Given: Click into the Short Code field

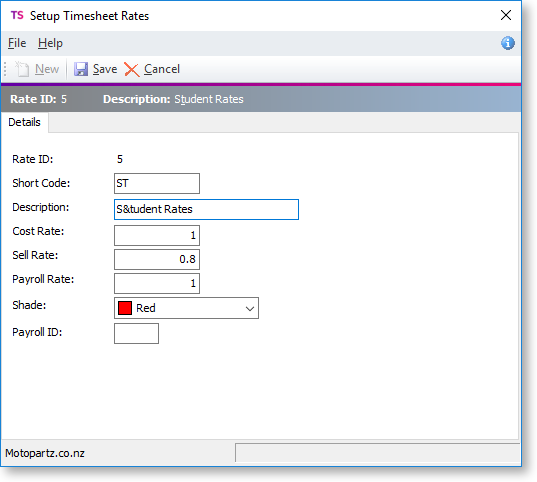Looking at the screenshot, I should coord(157,183).
